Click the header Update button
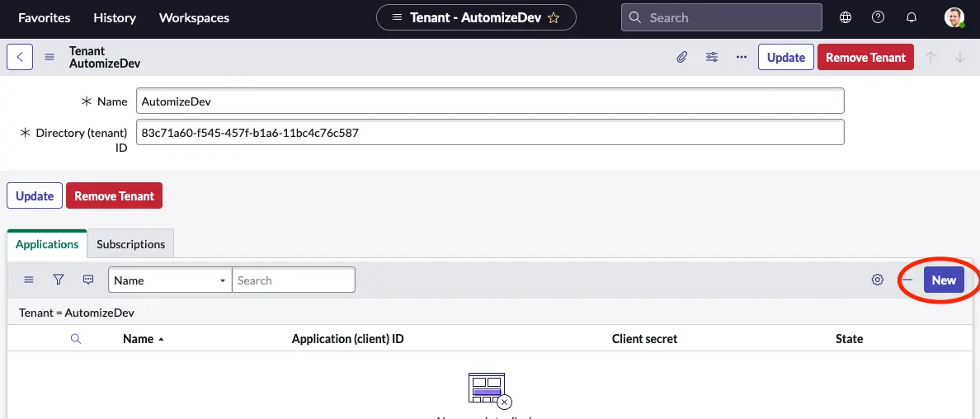This screenshot has width=980, height=419. tap(785, 57)
